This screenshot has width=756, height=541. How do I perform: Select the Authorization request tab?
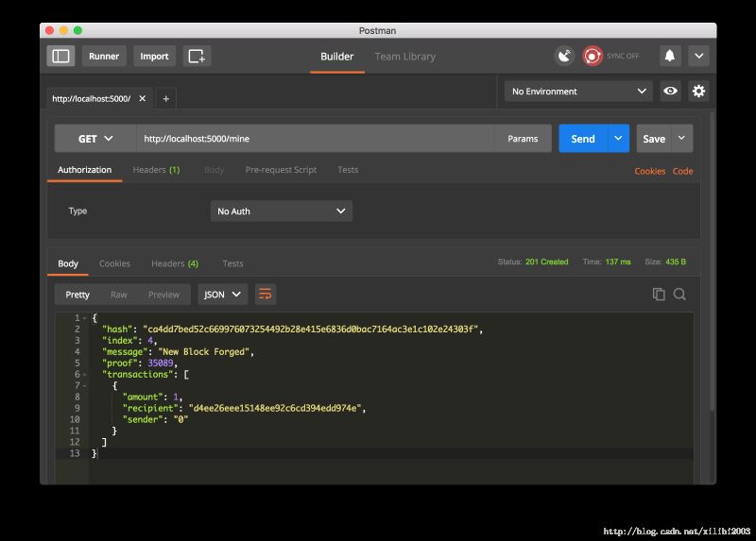(x=84, y=170)
